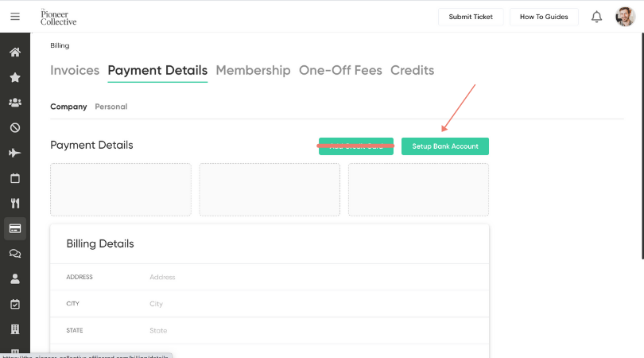
Task: Open the members group icon
Action: [15, 103]
